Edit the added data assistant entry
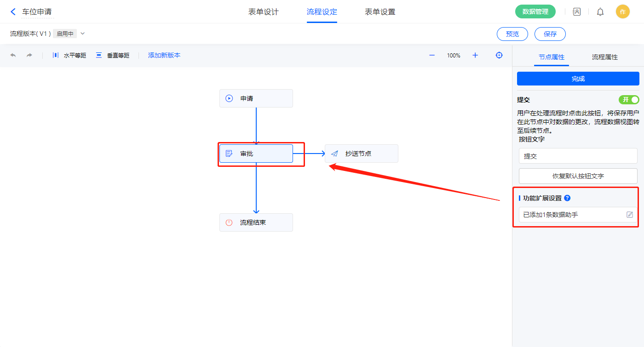This screenshot has height=347, width=644. pyautogui.click(x=630, y=215)
